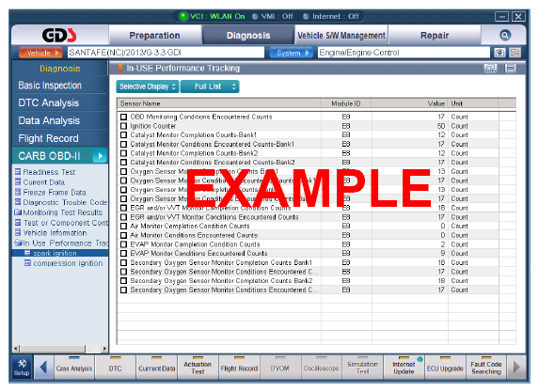The width and height of the screenshot is (539, 392).
Task: Check Catalyst Monitor Conditions Encountered Counts-Bank2
Action: 123,163
